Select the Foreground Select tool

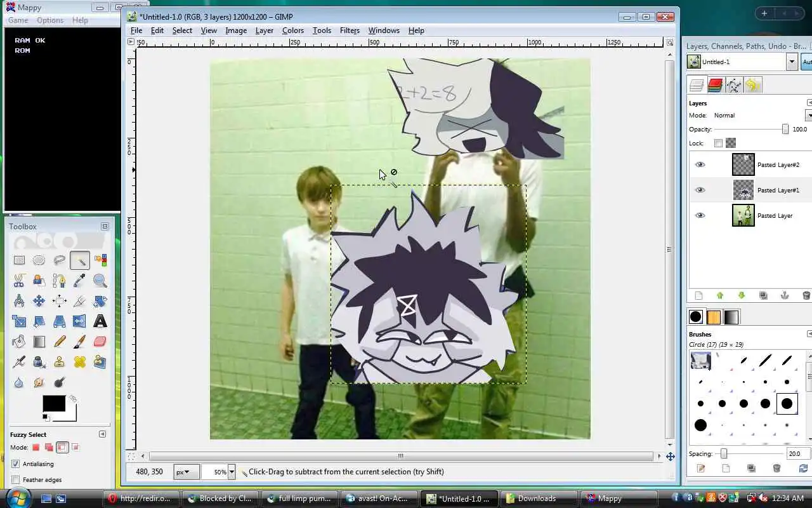tap(39, 281)
